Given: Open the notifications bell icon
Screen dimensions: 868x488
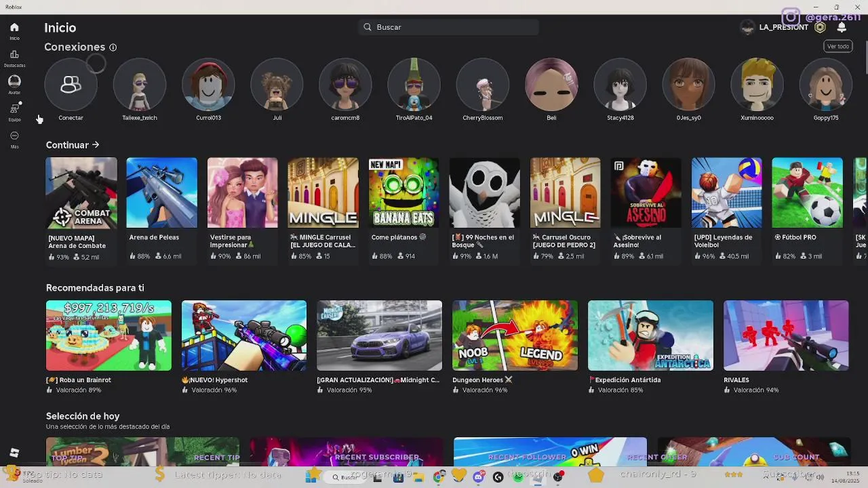Looking at the screenshot, I should 842,27.
